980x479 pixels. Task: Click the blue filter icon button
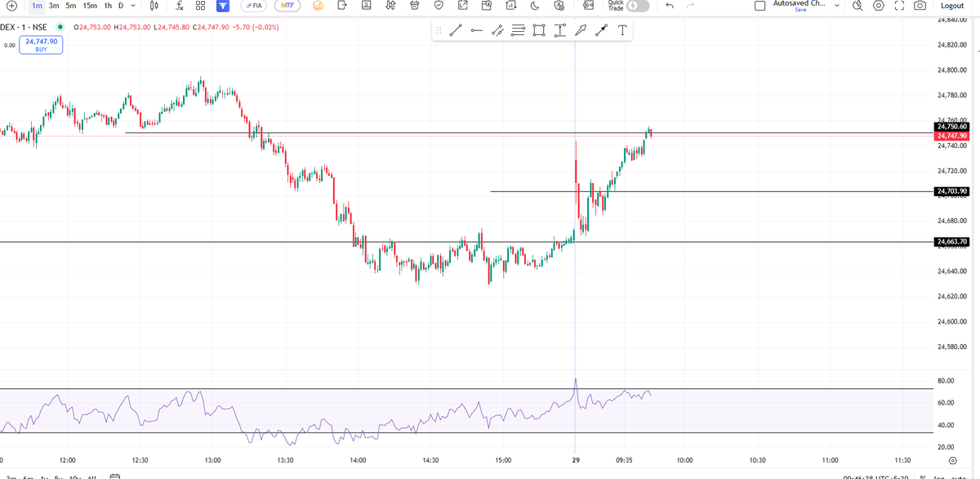coord(222,6)
